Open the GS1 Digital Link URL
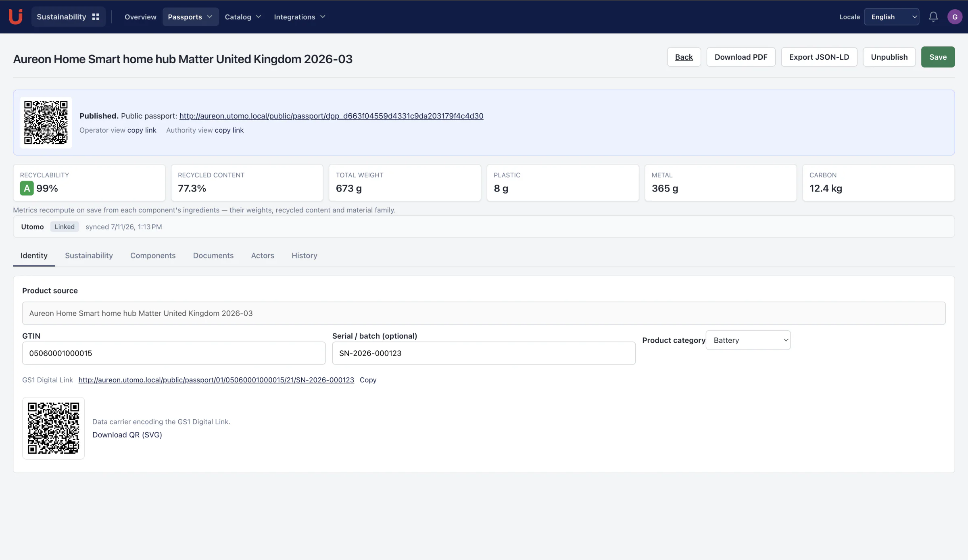The image size is (968, 560). pyautogui.click(x=216, y=380)
